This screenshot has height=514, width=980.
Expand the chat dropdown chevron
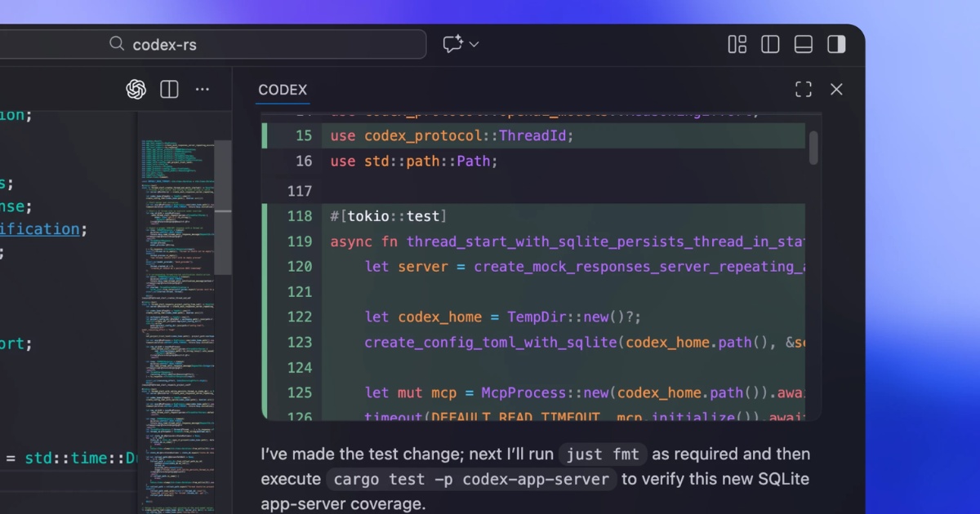[474, 44]
